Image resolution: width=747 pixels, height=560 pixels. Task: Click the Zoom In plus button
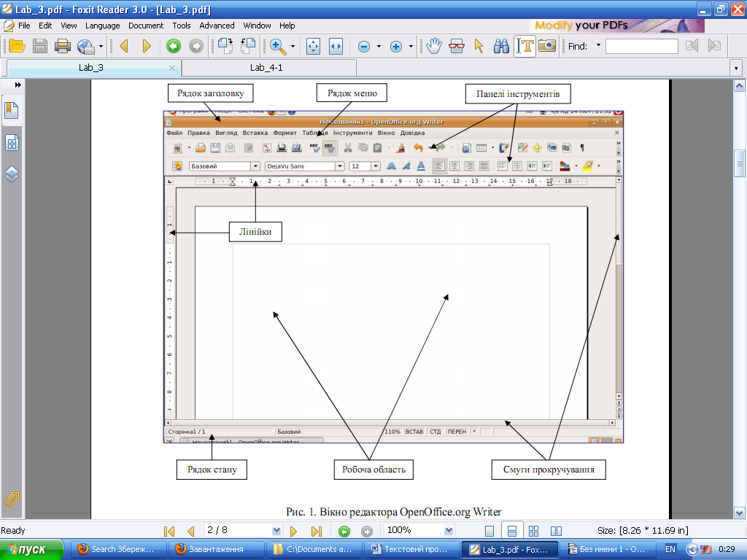point(396,46)
